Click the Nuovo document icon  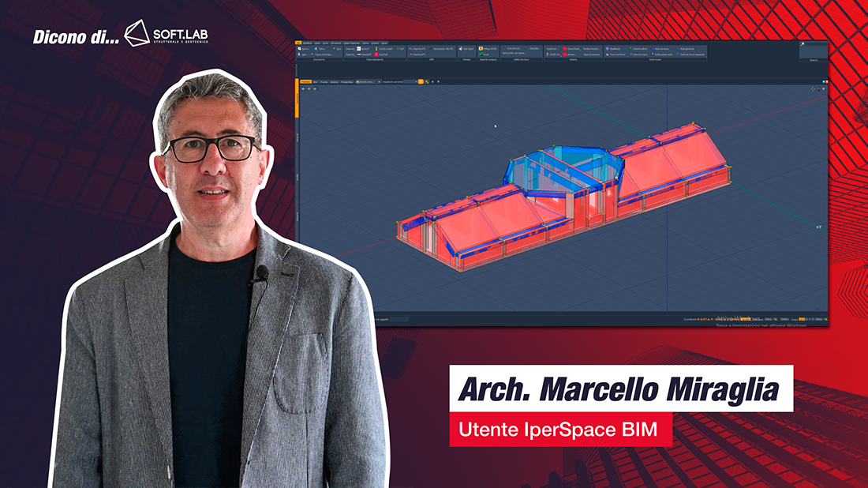[x=300, y=48]
